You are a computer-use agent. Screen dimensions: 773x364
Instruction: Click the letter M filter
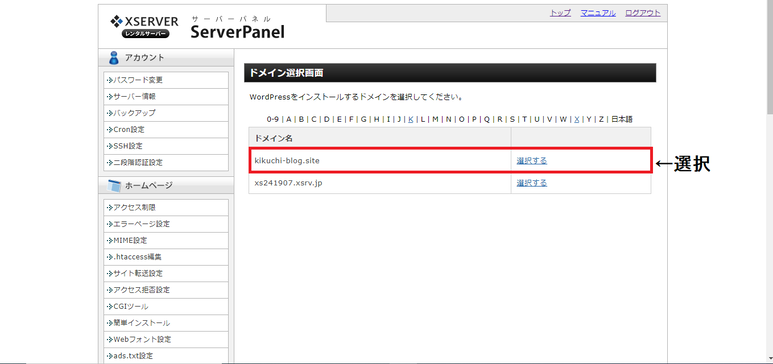click(435, 119)
